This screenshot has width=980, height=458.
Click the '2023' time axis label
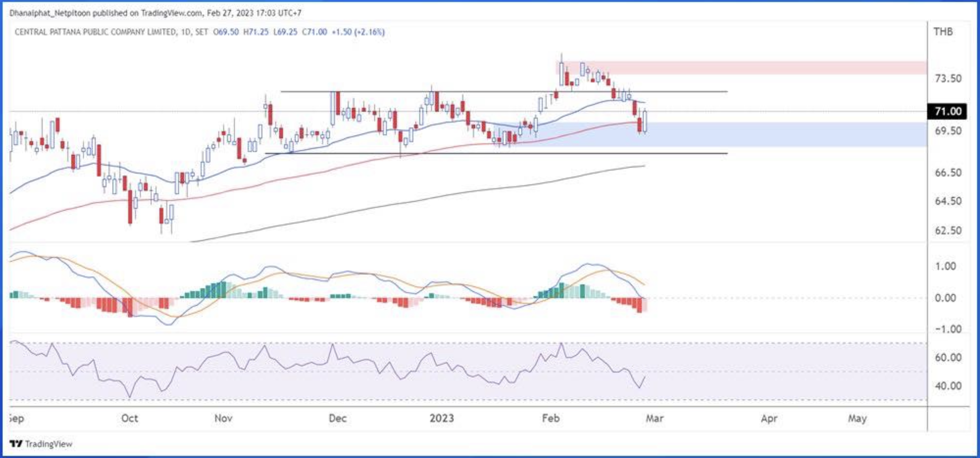(x=442, y=418)
